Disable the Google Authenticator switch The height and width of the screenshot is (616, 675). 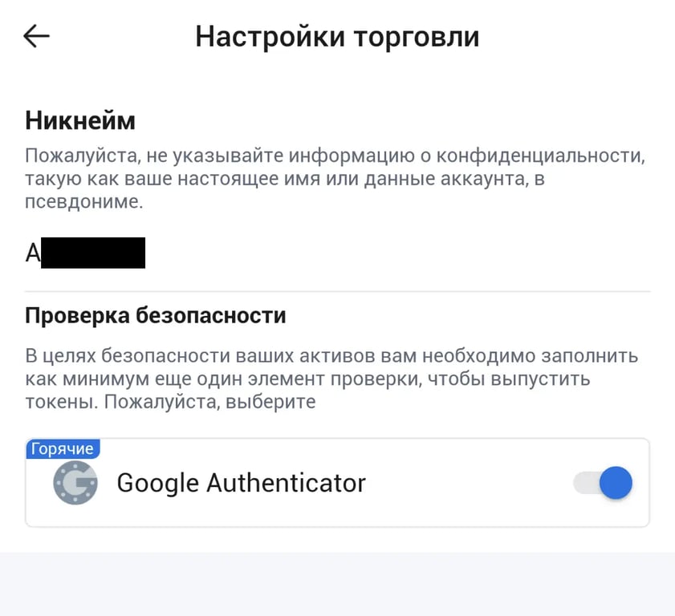coord(603,483)
